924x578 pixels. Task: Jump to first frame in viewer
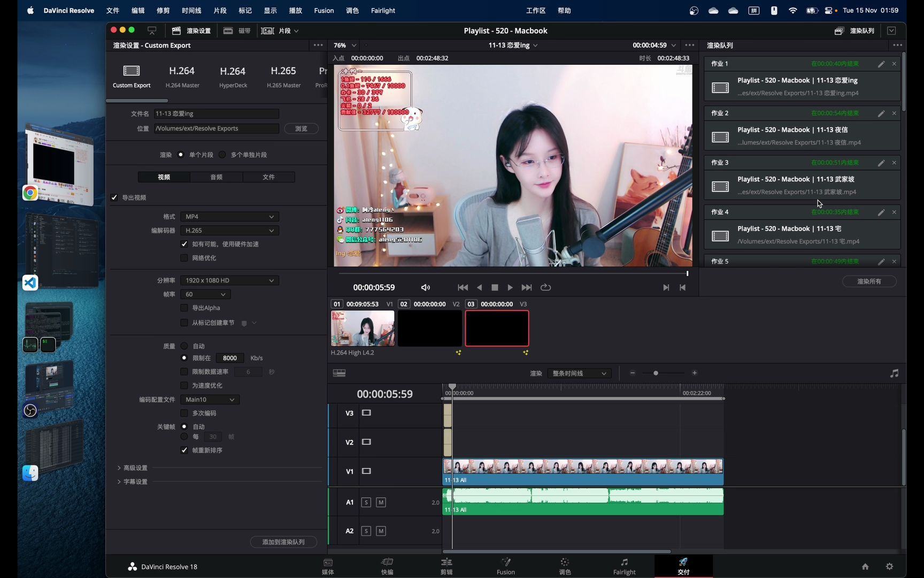point(463,287)
